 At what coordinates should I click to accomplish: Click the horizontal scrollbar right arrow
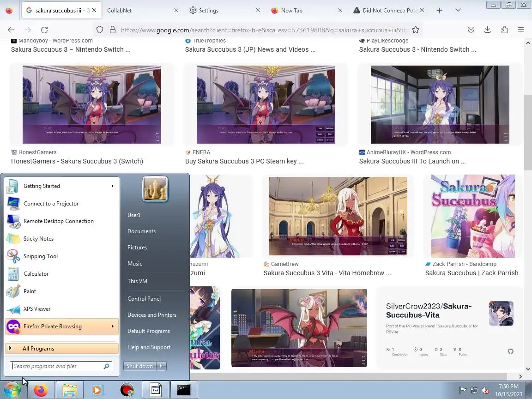(520, 376)
